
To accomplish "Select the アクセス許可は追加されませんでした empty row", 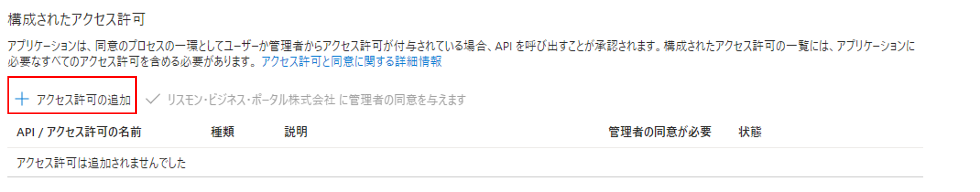I will [465, 162].
